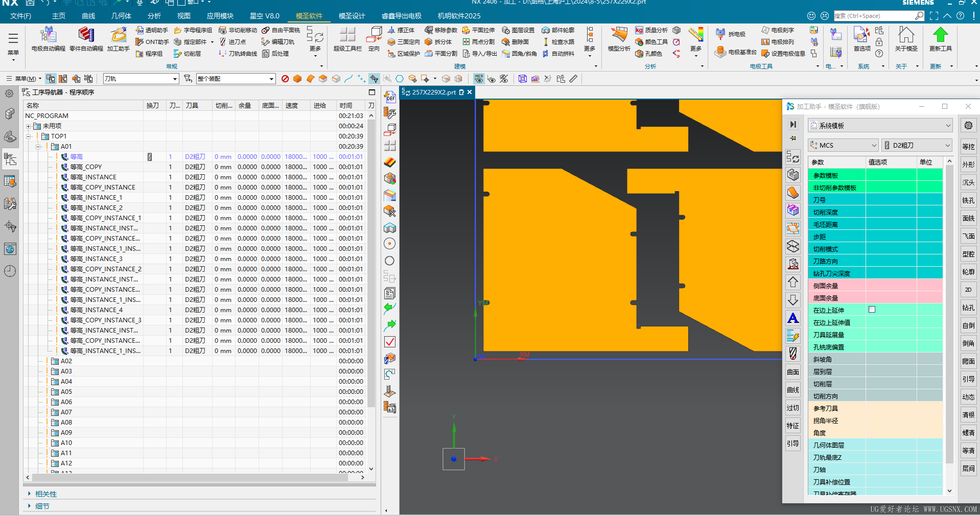Viewport: 980px width, 516px height.
Task: Toggle the crossed-eye hide icon
Action: tap(504, 79)
